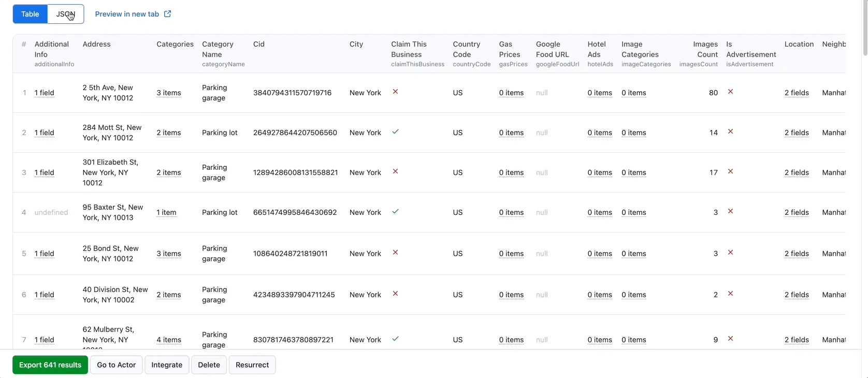Click Is Advertisement red cross in 95 Baxter St row

click(730, 211)
